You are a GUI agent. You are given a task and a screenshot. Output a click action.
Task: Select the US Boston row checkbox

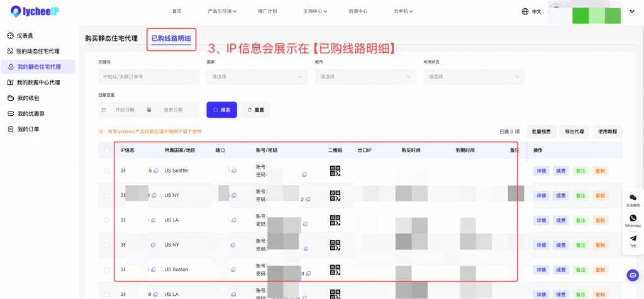[x=106, y=269]
